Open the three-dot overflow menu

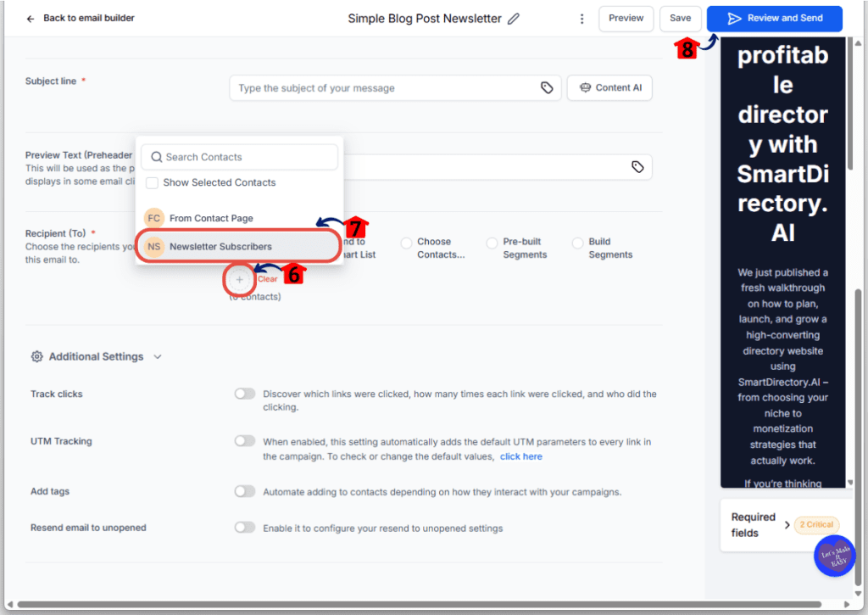tap(581, 18)
